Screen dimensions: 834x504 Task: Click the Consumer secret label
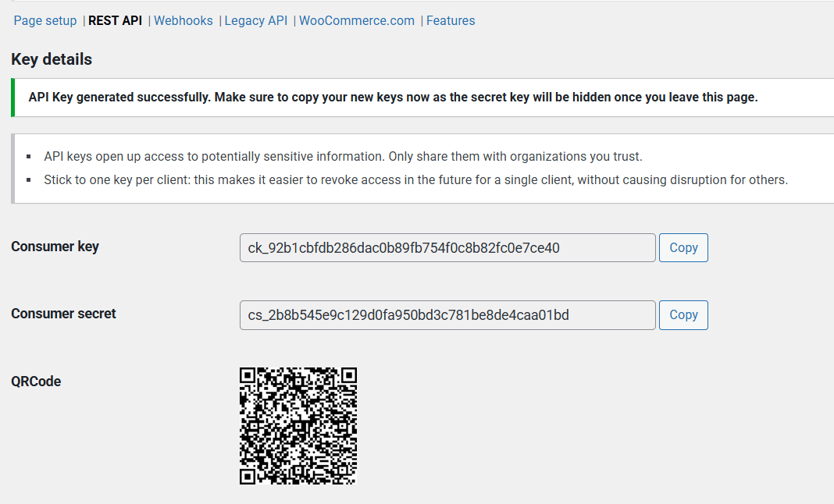(x=63, y=314)
